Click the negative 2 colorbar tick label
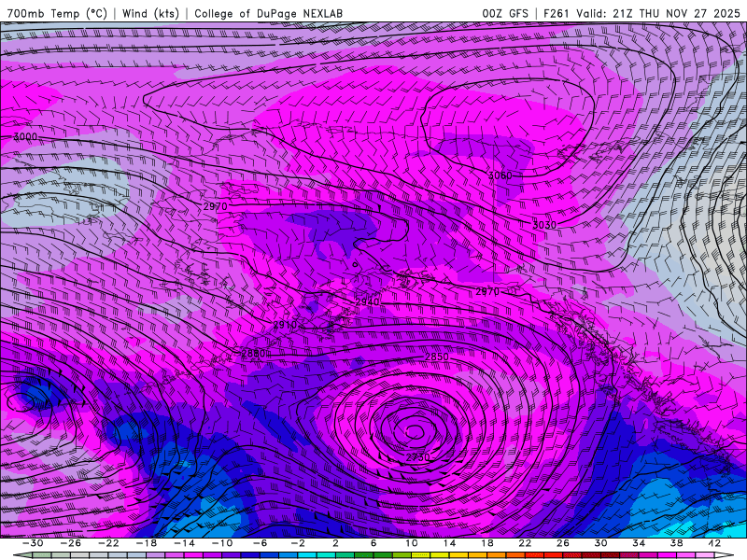The height and width of the screenshot is (560, 747). coord(298,543)
